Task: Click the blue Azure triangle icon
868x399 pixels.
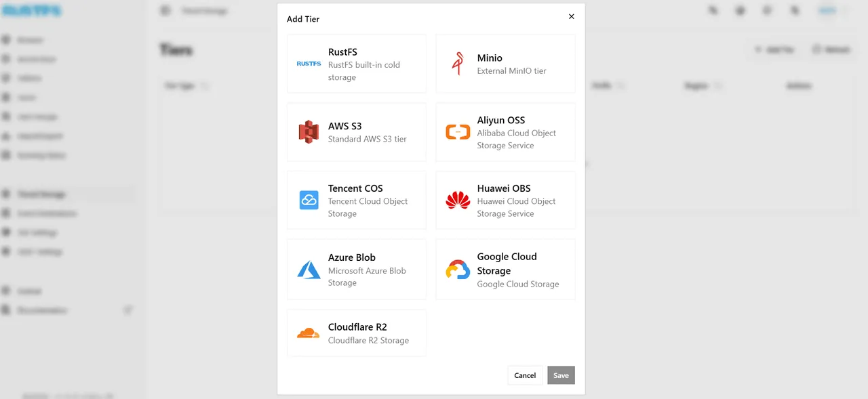Action: [x=309, y=270]
